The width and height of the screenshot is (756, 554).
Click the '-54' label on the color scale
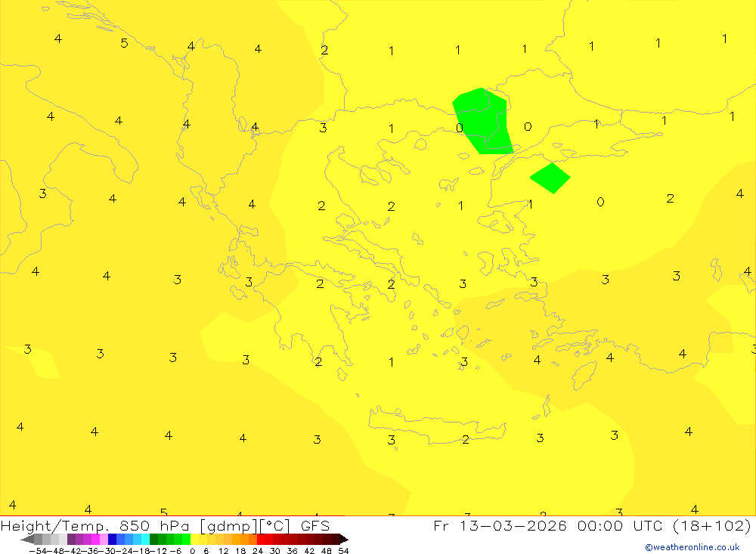(38, 551)
